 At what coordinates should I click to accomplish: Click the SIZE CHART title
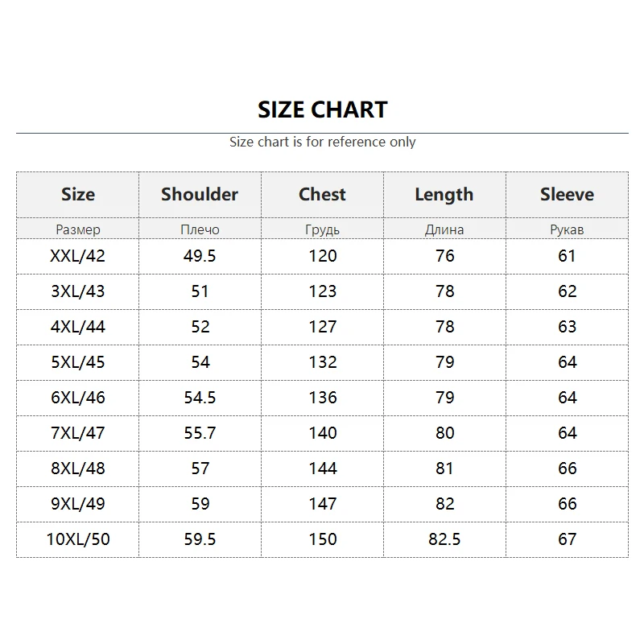[x=322, y=109]
